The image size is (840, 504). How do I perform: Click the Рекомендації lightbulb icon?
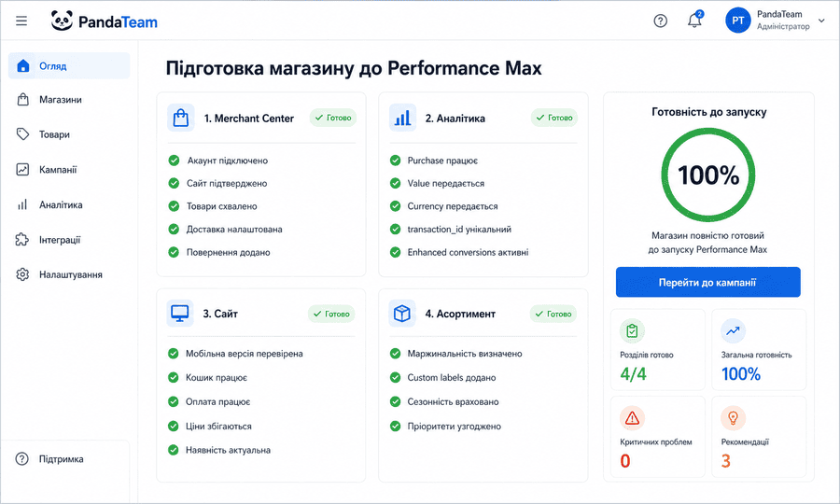[733, 418]
